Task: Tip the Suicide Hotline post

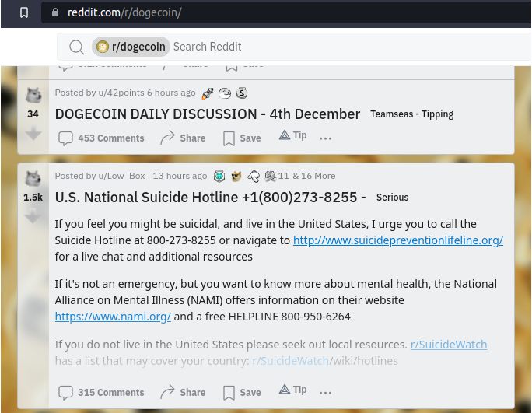Action: (292, 390)
